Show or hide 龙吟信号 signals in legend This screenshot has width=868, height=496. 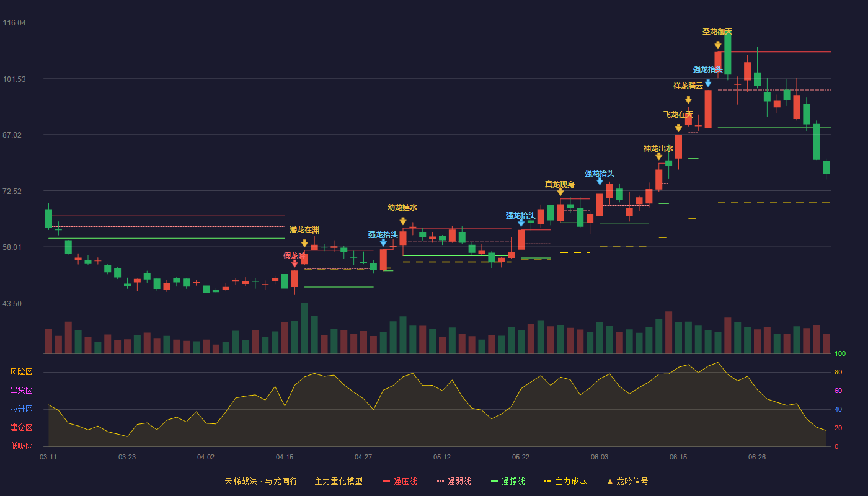[627, 481]
